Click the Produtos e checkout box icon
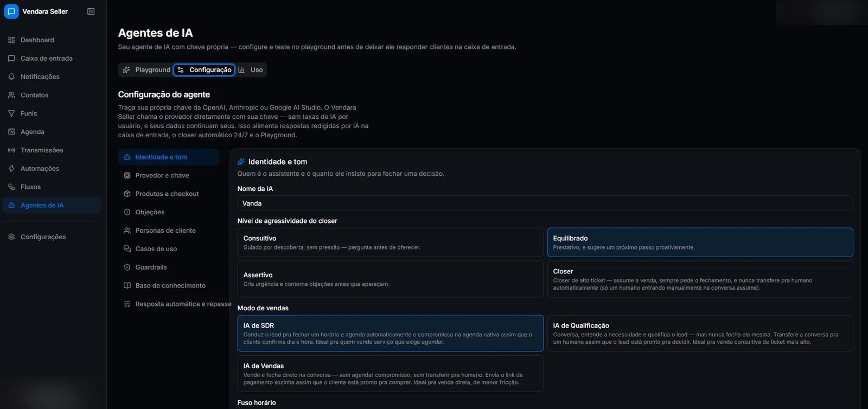The image size is (868, 409). (x=127, y=194)
